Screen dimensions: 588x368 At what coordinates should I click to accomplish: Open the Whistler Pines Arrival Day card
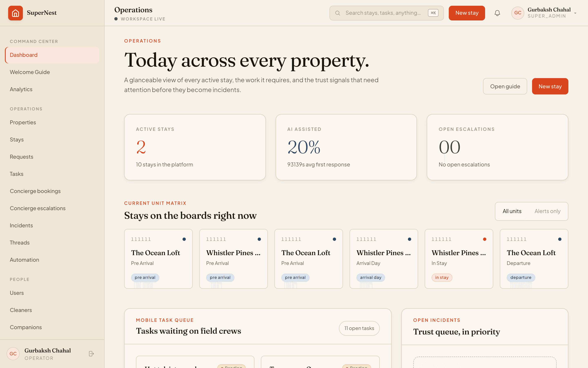384,259
